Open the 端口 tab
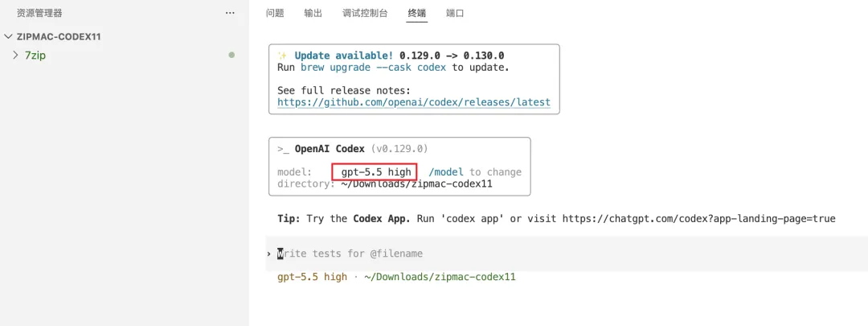 tap(455, 14)
